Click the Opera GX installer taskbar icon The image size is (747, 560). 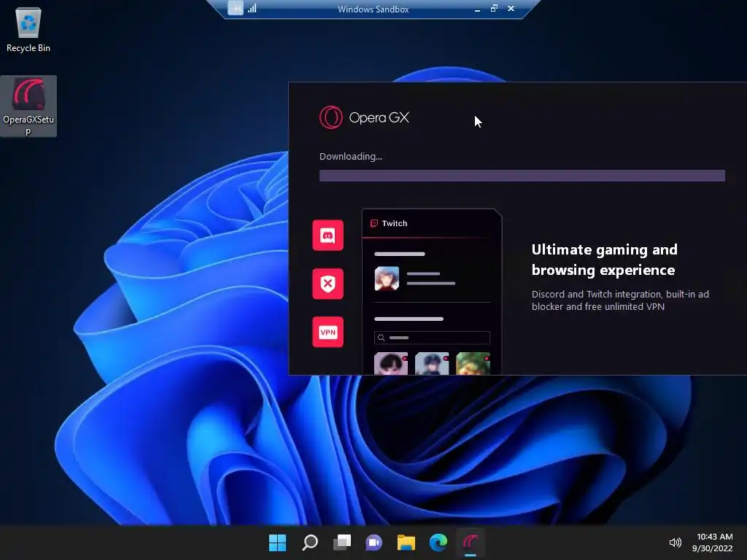point(471,542)
